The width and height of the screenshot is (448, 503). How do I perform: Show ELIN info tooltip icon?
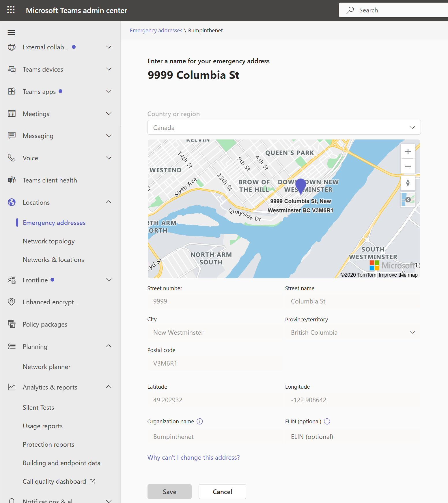click(327, 422)
